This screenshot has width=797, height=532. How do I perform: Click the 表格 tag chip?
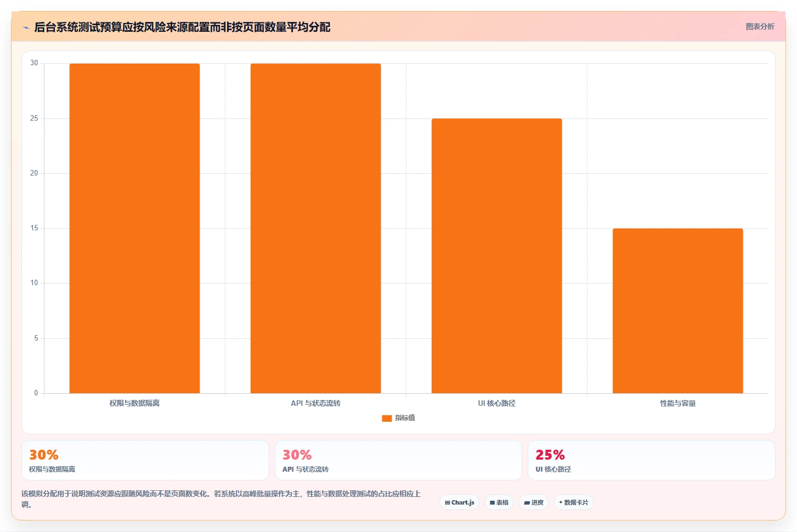[499, 502]
